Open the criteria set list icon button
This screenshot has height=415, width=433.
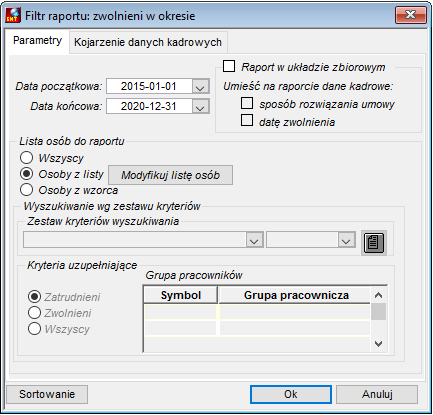374,243
